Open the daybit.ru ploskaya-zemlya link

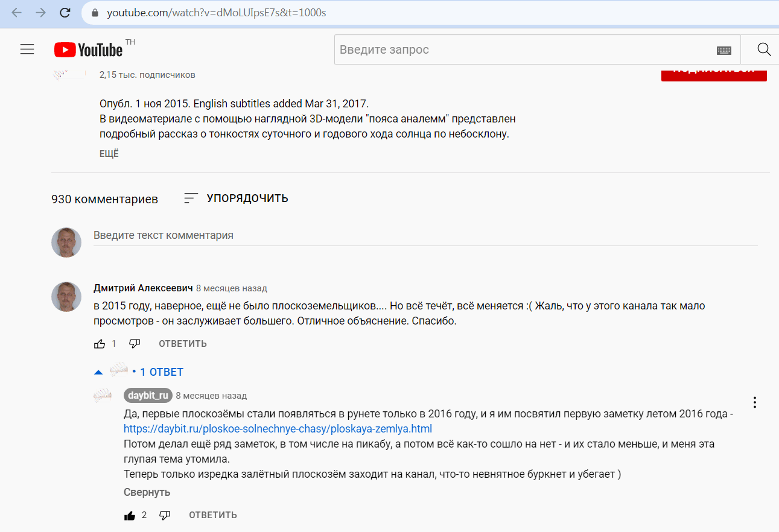278,429
